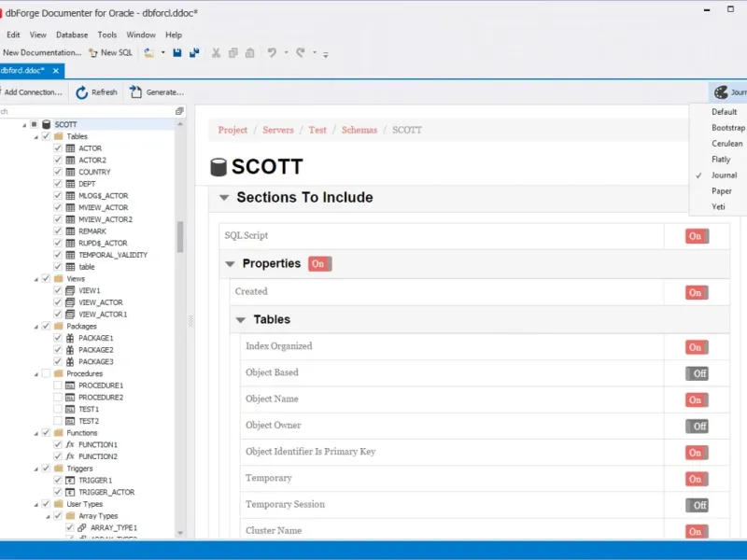Collapse the Views tree node
The height and width of the screenshot is (560, 747).
[35, 278]
